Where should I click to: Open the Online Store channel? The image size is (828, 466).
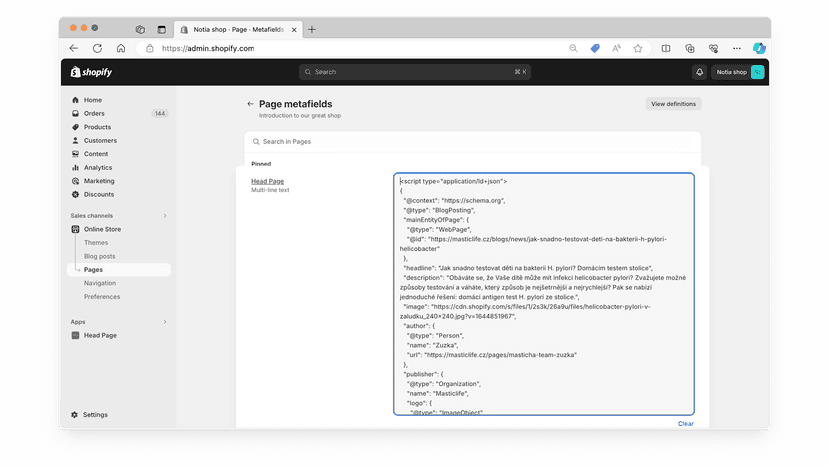(102, 229)
